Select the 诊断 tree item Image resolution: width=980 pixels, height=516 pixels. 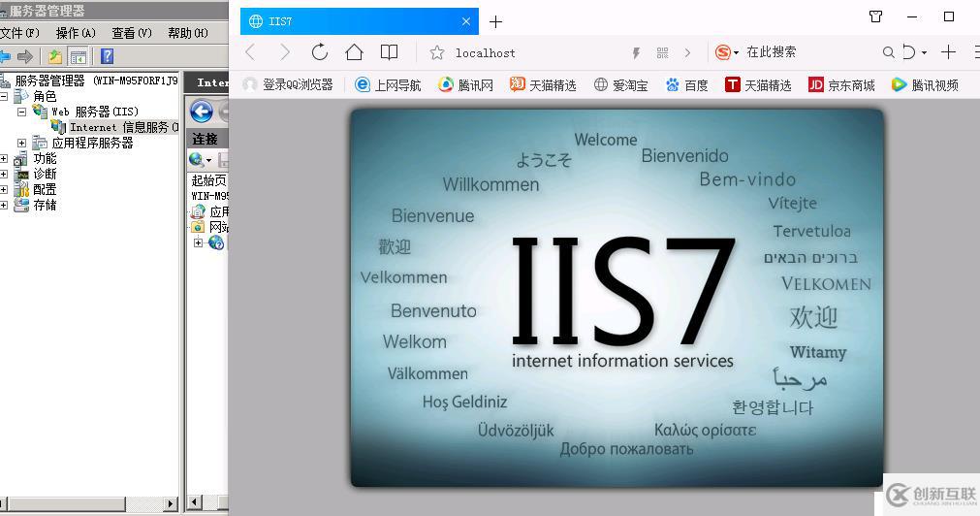point(45,174)
